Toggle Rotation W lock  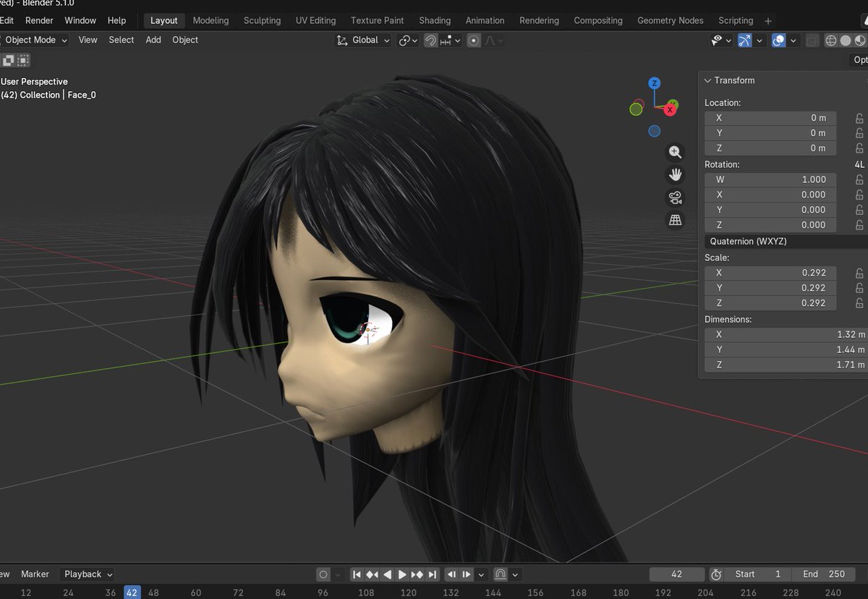point(859,179)
